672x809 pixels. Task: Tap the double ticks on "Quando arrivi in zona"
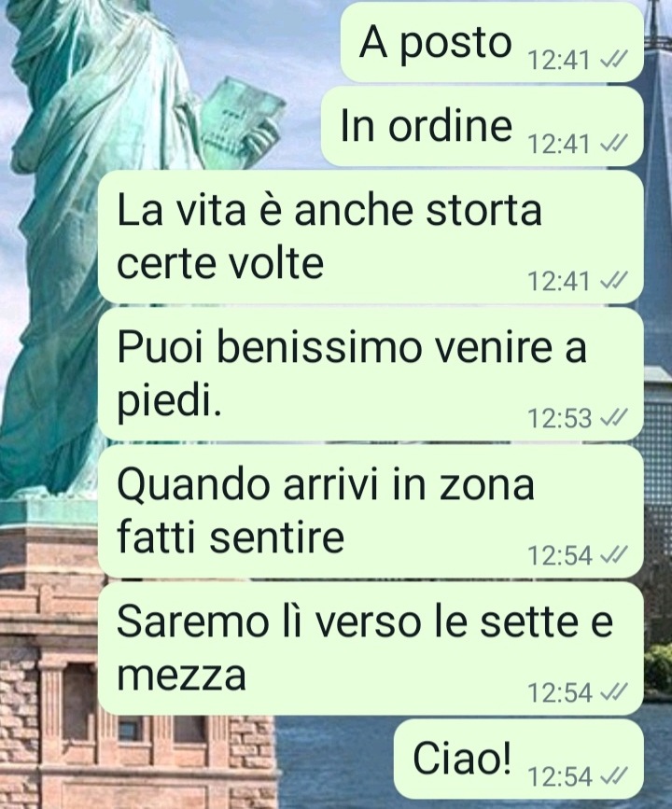point(614,555)
